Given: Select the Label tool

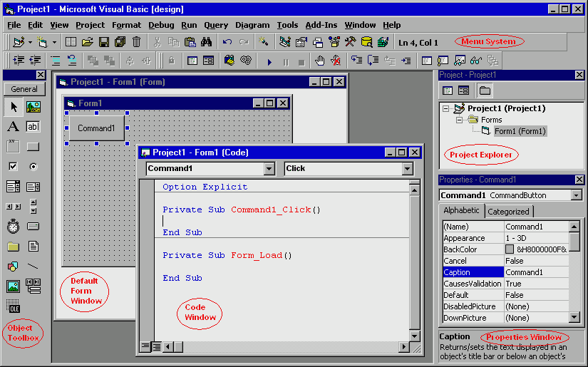Looking at the screenshot, I should [14, 127].
